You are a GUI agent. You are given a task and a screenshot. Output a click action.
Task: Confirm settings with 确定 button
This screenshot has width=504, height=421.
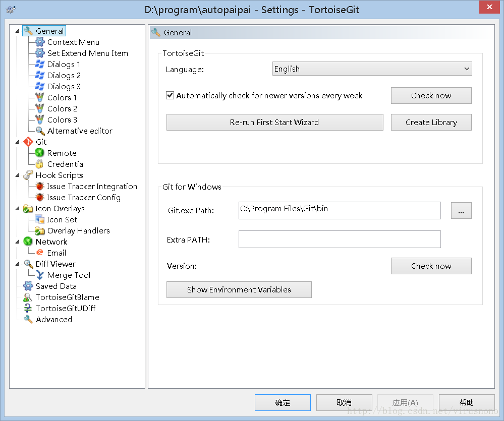click(x=283, y=402)
